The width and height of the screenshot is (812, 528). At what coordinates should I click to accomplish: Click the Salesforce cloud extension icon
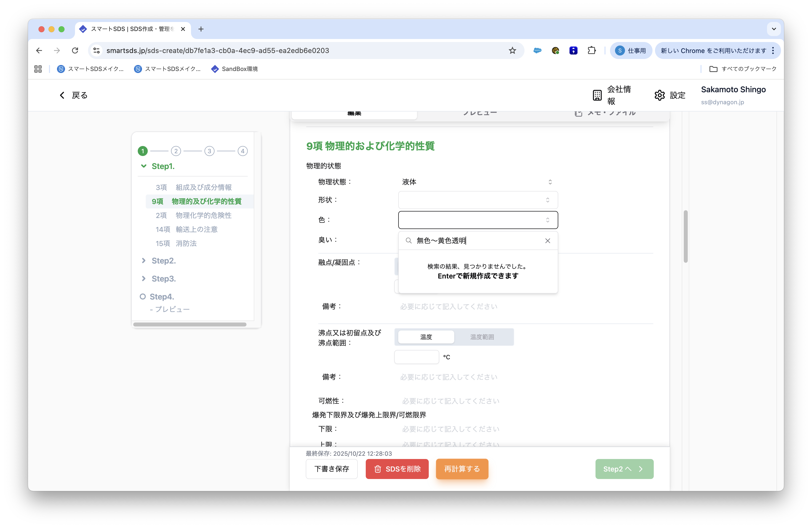pos(537,50)
